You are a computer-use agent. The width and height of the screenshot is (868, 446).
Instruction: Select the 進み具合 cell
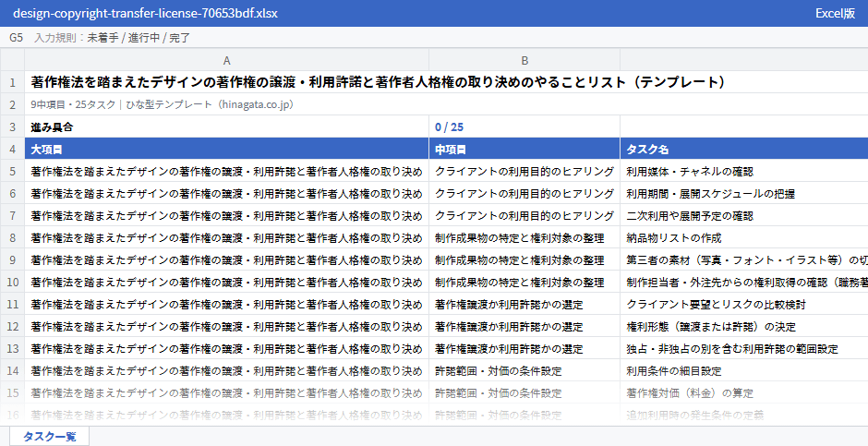point(226,127)
